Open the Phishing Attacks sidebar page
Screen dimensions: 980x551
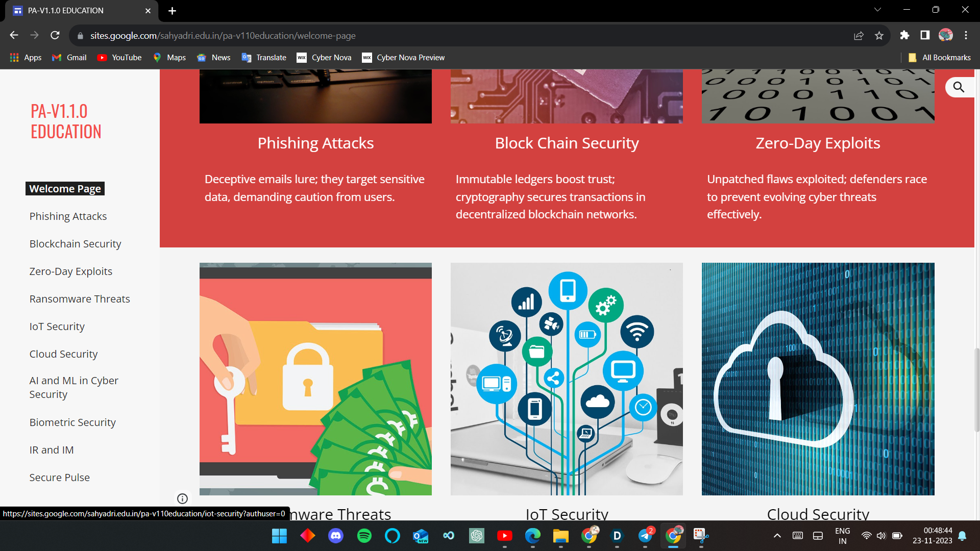[68, 216]
